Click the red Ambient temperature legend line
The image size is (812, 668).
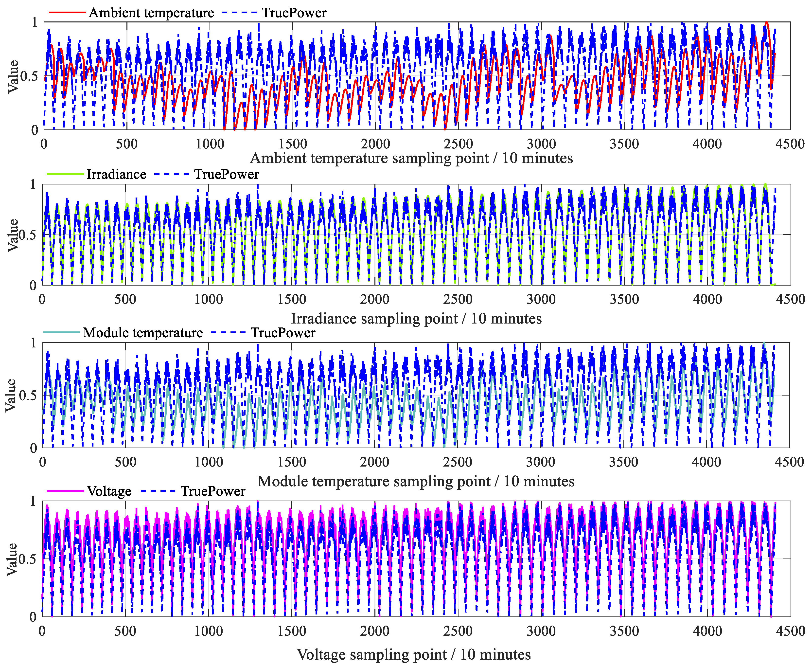67,13
